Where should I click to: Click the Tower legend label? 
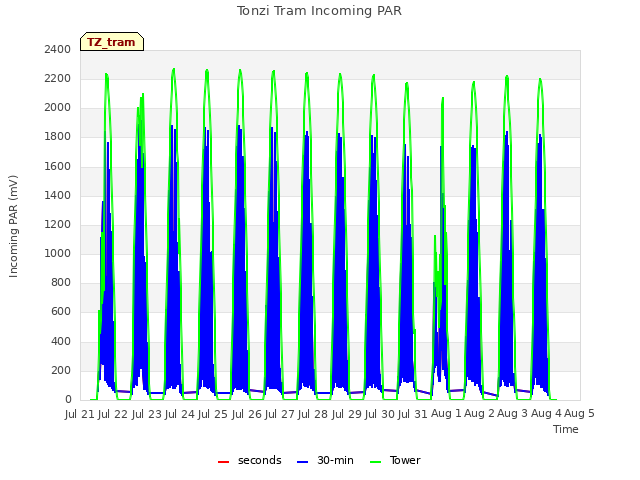click(x=405, y=460)
